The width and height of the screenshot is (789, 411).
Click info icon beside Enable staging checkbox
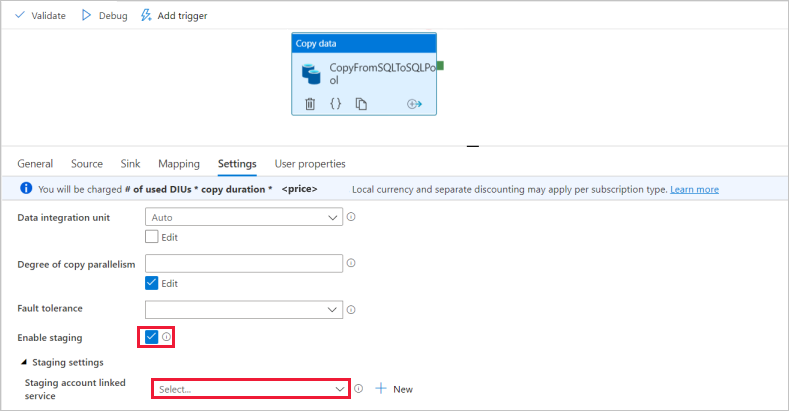coord(166,337)
